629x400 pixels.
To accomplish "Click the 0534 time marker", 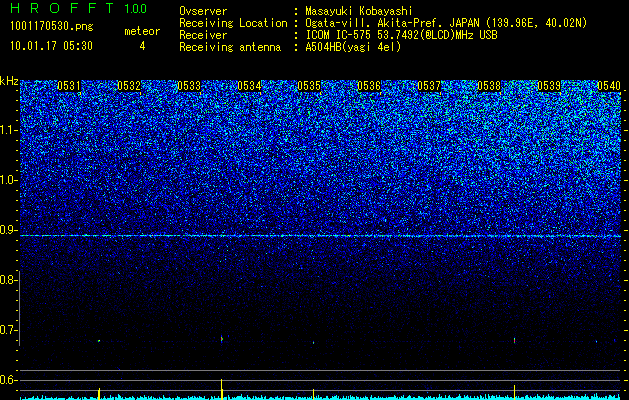I will point(249,86).
